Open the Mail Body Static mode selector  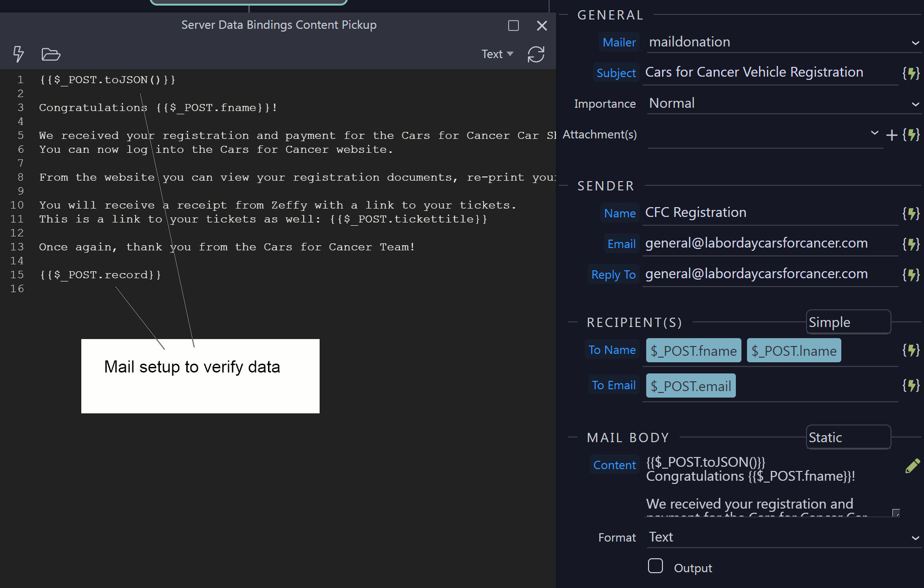[x=848, y=437]
